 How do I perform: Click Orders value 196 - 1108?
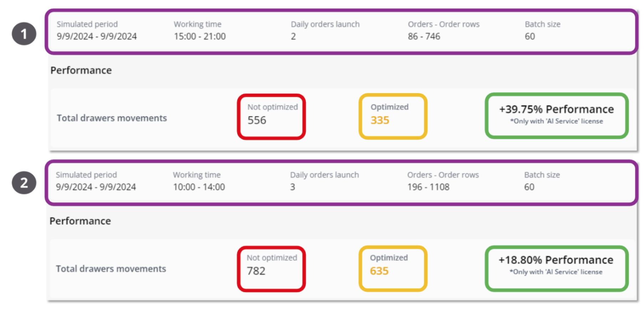428,187
